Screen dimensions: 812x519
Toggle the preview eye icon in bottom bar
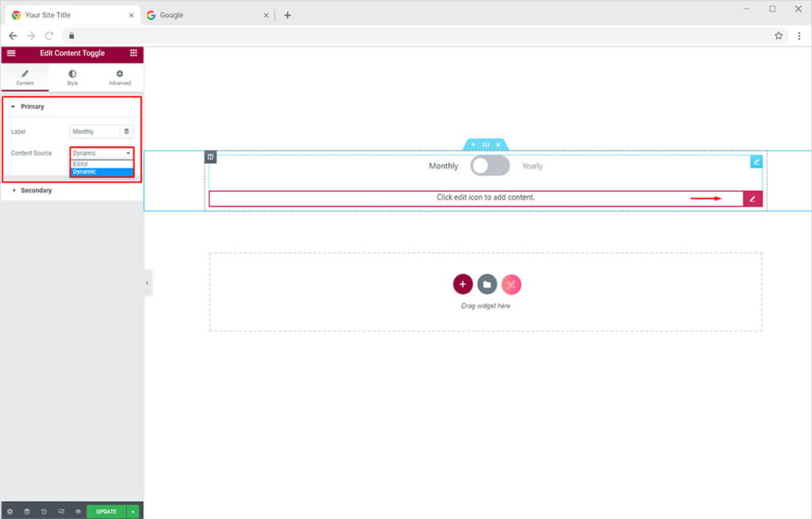pos(78,512)
